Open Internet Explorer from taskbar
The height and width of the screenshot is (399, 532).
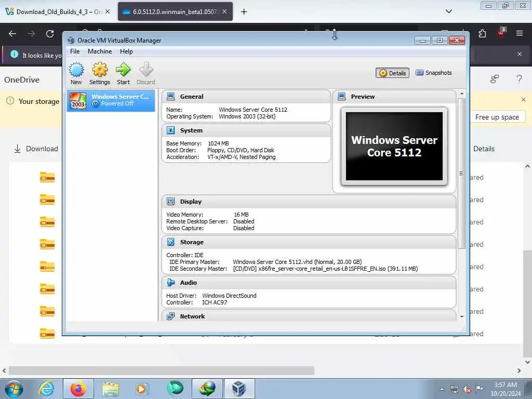[46, 389]
